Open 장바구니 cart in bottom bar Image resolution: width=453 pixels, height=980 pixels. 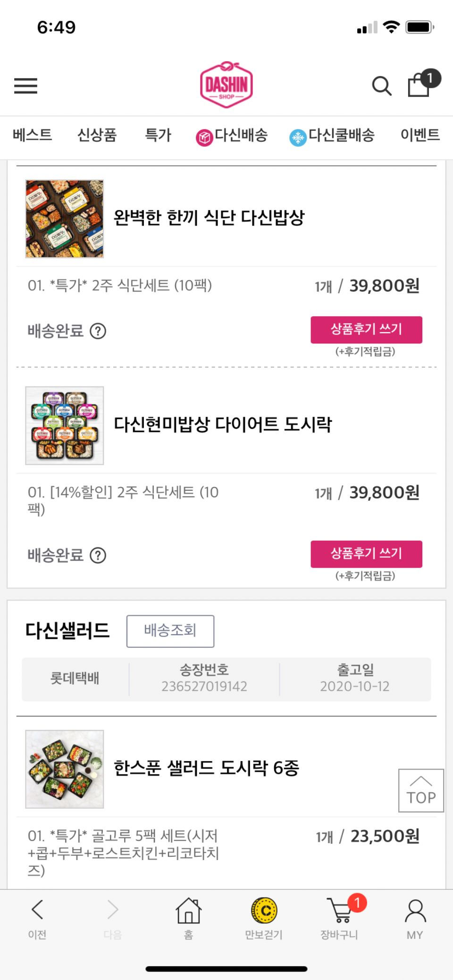[x=340, y=918]
